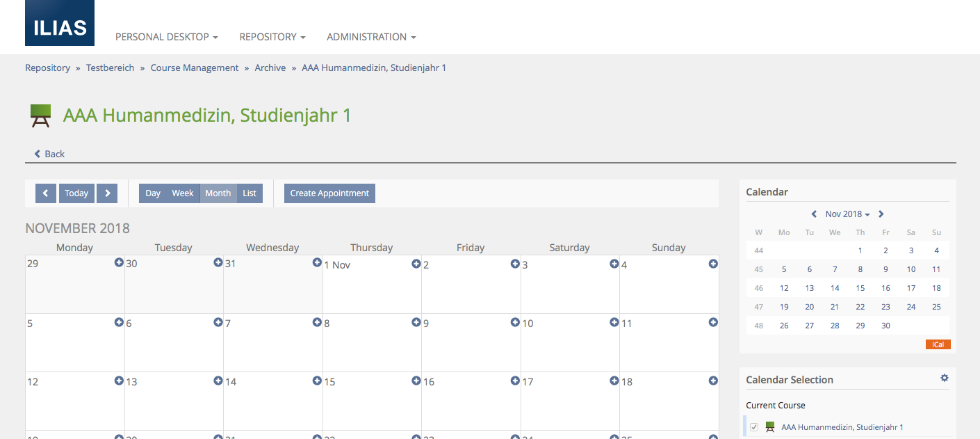Click the orange iCal export button

[x=938, y=344]
